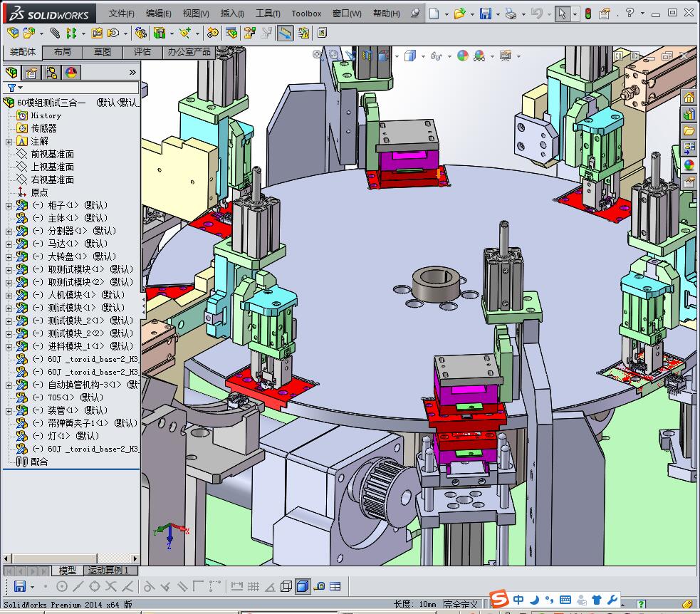Click the Bill of Materials icon
The height and width of the screenshot is (614, 700).
(x=231, y=33)
